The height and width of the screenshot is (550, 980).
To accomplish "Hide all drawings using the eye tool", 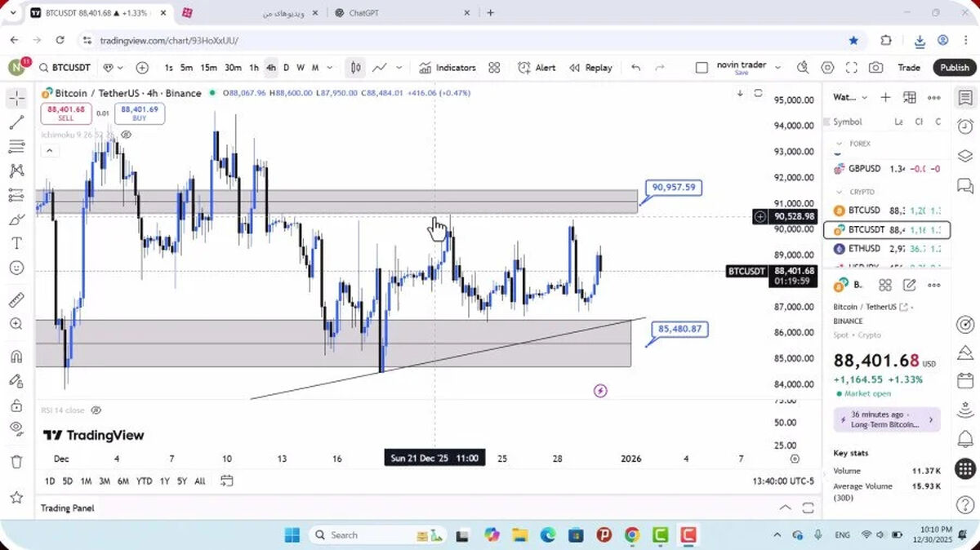I will tap(16, 429).
